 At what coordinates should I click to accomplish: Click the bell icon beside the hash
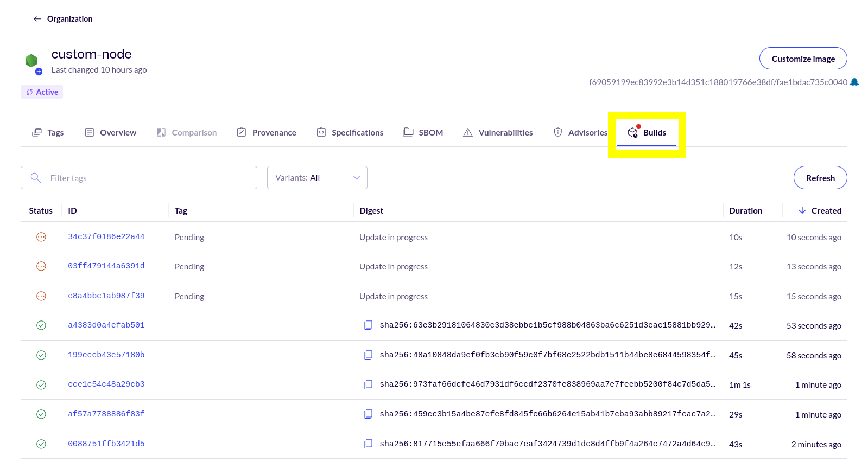click(x=854, y=82)
